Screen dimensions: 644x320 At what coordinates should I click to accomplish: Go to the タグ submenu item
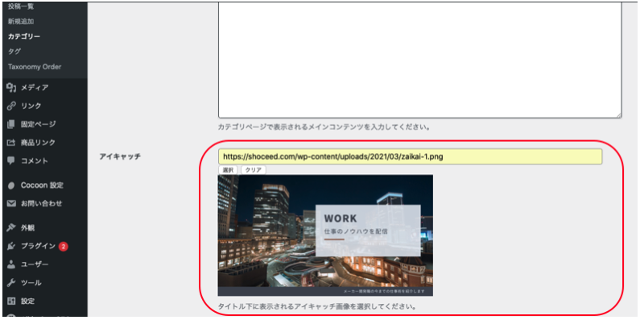pos(14,52)
